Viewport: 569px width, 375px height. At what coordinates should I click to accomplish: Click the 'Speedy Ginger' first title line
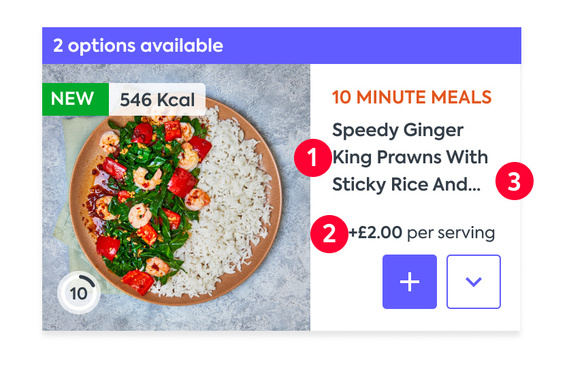pos(398,131)
